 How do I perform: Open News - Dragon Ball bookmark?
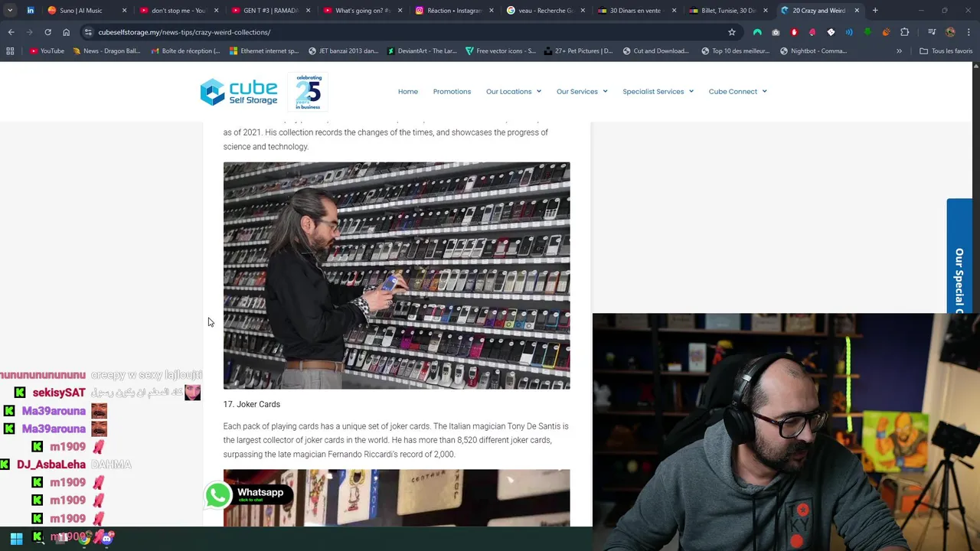click(106, 51)
